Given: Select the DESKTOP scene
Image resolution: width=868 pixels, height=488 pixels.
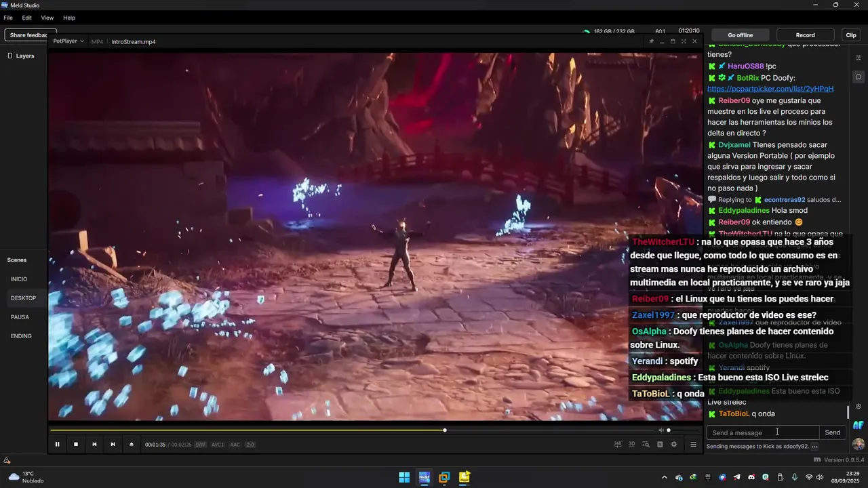Looking at the screenshot, I should click(x=23, y=298).
